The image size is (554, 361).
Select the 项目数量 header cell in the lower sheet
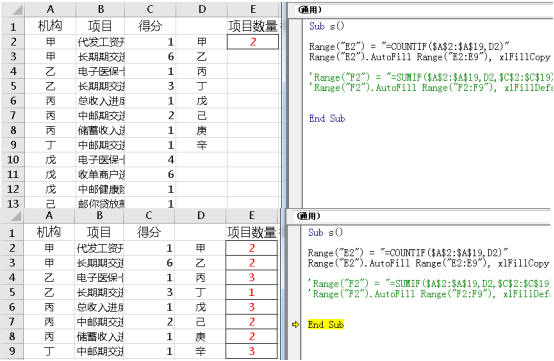pyautogui.click(x=252, y=232)
